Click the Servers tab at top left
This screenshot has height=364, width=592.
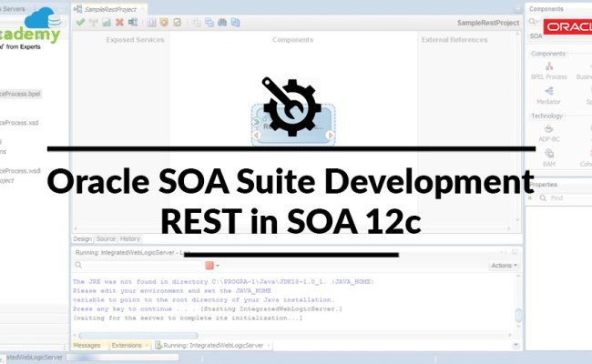point(14,9)
